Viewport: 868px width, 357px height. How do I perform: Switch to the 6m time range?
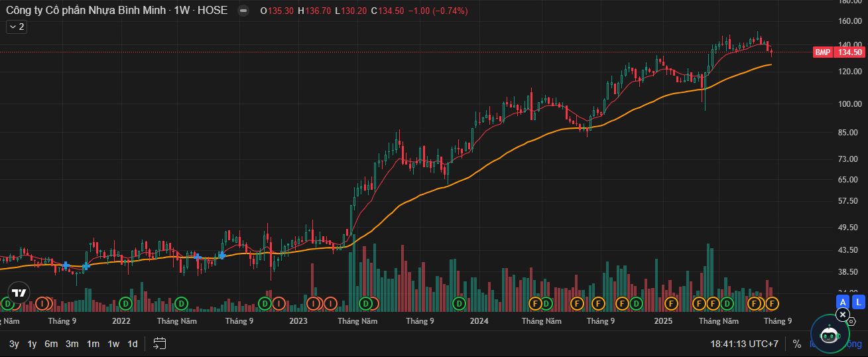click(51, 344)
